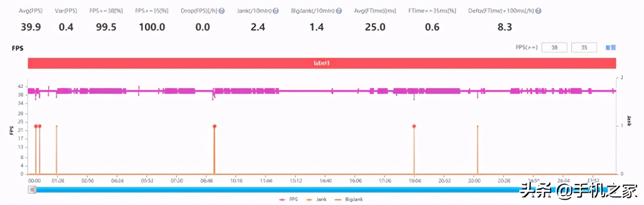Click the first FPS threshold input box
Screen dimensions: 644x205
(x=554, y=48)
